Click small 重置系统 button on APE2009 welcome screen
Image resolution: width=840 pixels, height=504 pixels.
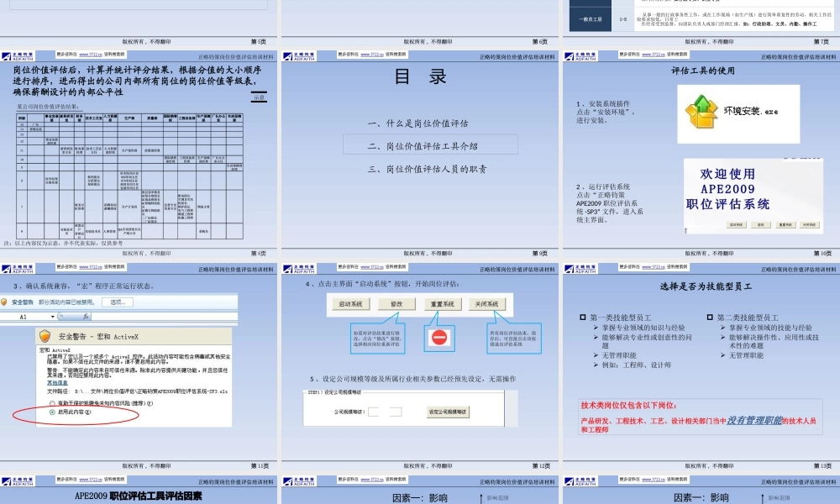pyautogui.click(x=785, y=225)
